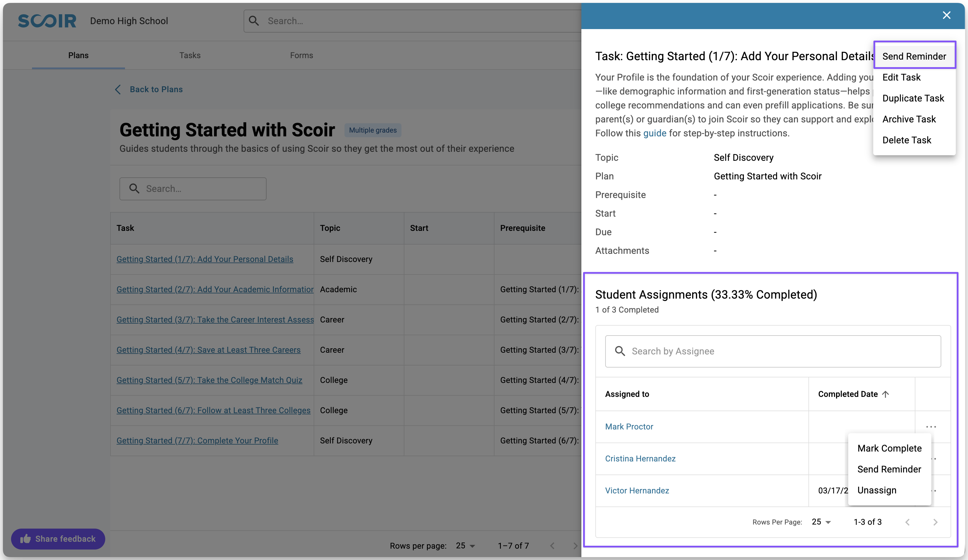The height and width of the screenshot is (560, 968).
Task: Click the Back to Plans chevron icon
Action: 118,90
